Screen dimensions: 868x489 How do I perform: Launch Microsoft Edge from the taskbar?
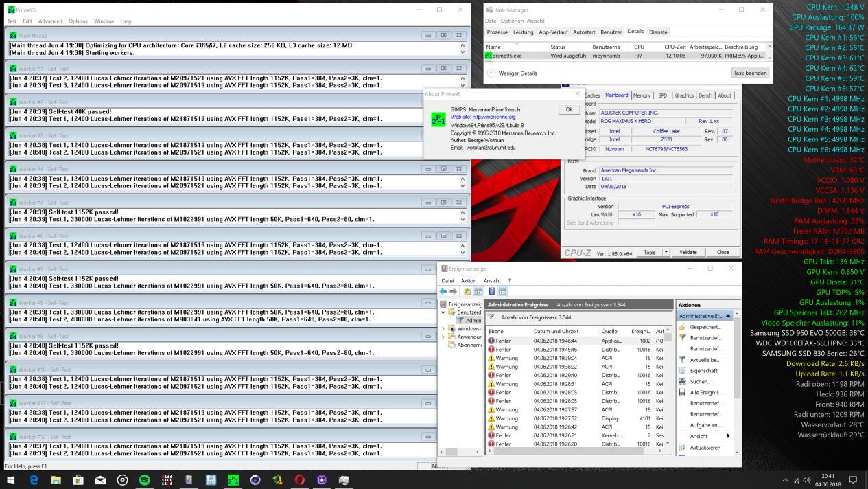(x=34, y=480)
